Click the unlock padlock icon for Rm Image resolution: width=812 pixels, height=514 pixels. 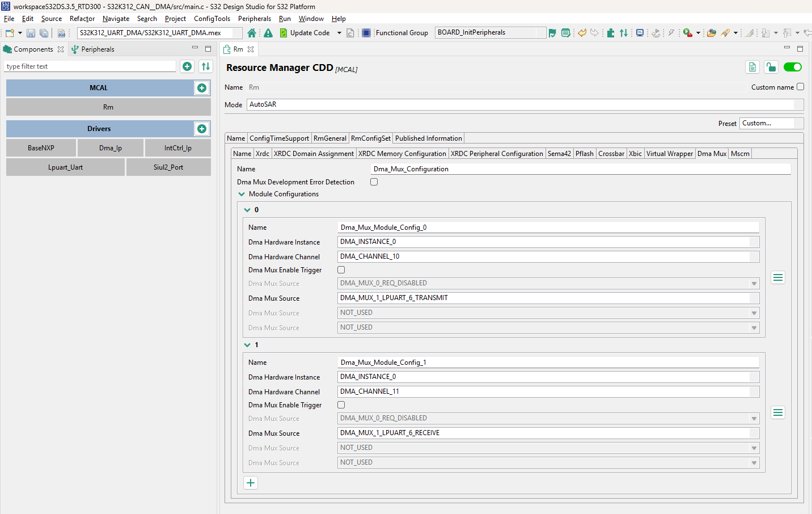point(771,68)
